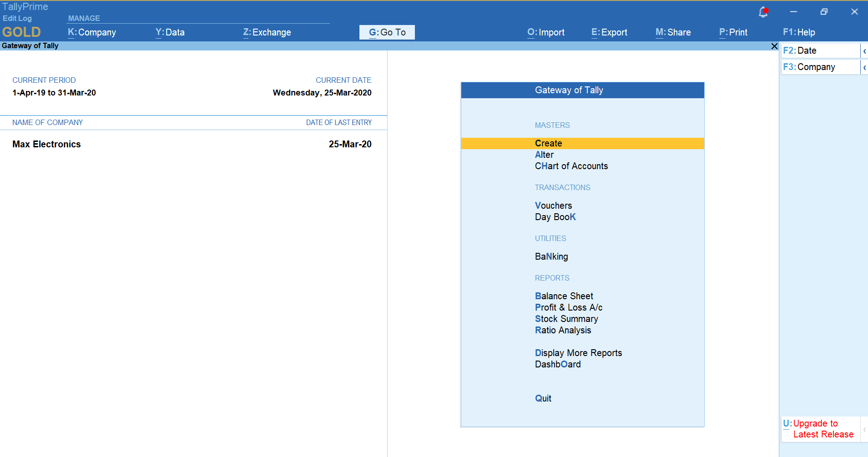Image resolution: width=868 pixels, height=457 pixels.
Task: Open F1: Help
Action: coord(799,32)
